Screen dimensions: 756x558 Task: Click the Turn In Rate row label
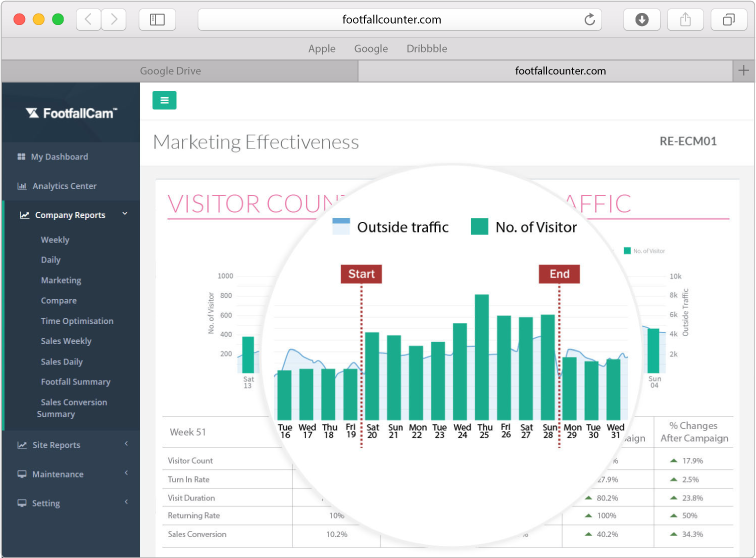189,479
